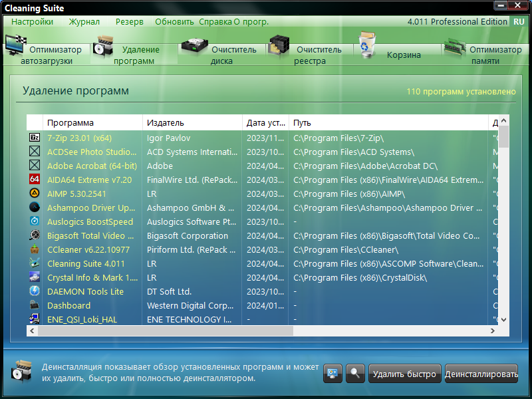The image size is (532, 399).
Task: Switch language via RU button
Action: (519, 22)
